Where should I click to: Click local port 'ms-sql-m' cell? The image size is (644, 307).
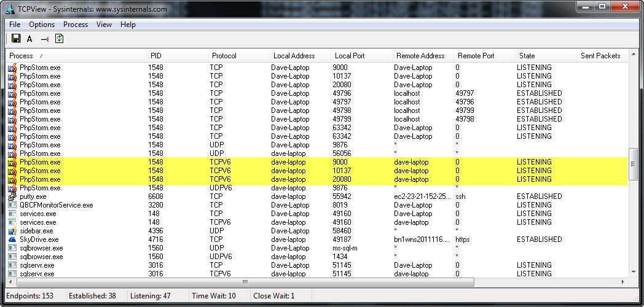point(346,248)
